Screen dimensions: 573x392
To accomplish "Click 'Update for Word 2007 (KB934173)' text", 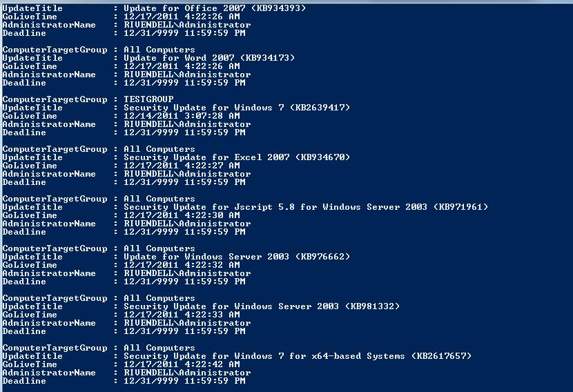I will pyautogui.click(x=209, y=58).
